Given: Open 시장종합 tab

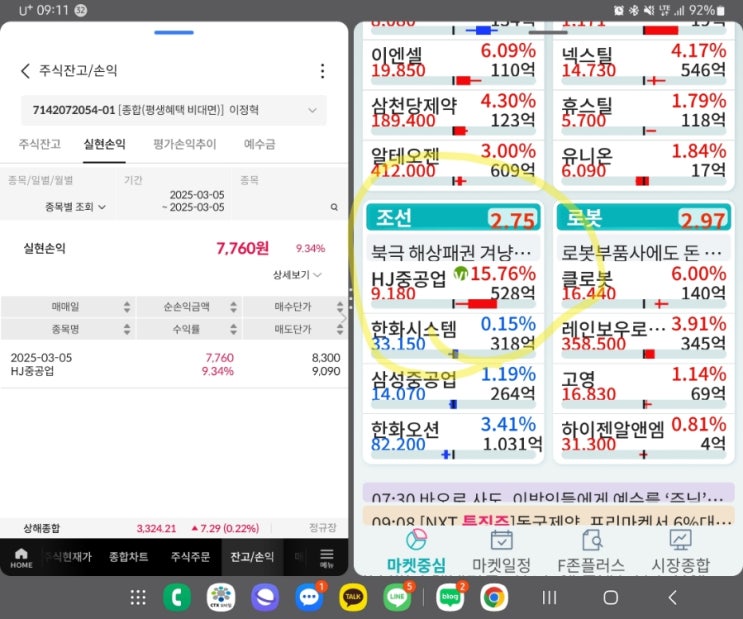Looking at the screenshot, I should tap(680, 552).
